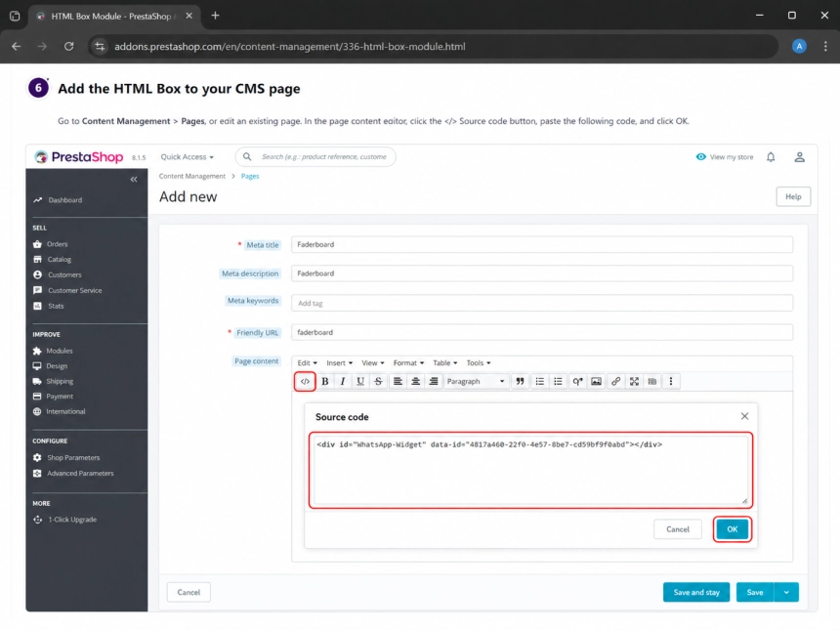Click the source code </> editor button
This screenshot has height=630, width=840.
click(305, 382)
